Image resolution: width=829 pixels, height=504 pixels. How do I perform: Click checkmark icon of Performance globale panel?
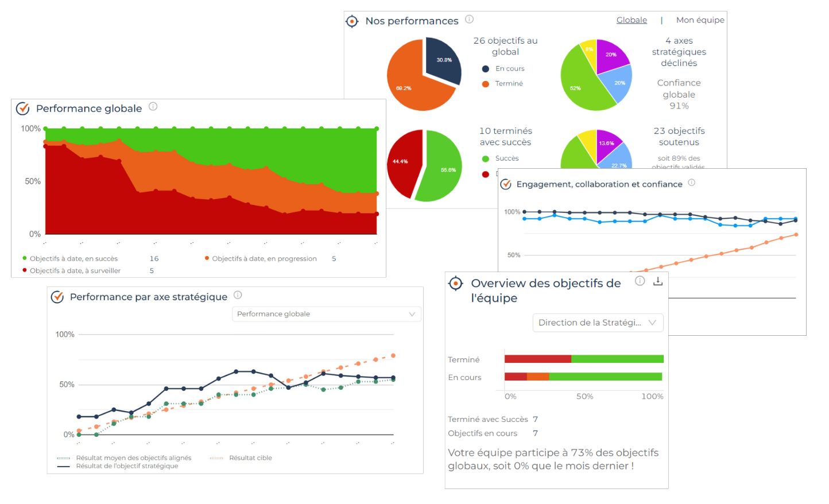pyautogui.click(x=22, y=108)
